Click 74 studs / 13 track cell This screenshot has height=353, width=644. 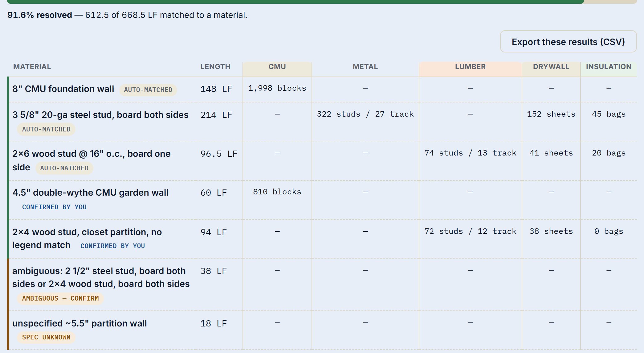click(x=470, y=153)
